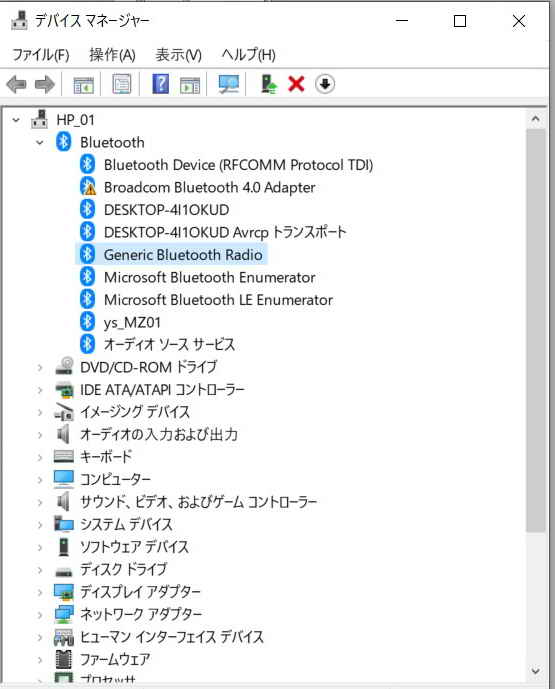Select Generic Bluetooth Radio
555x689 pixels.
click(183, 255)
